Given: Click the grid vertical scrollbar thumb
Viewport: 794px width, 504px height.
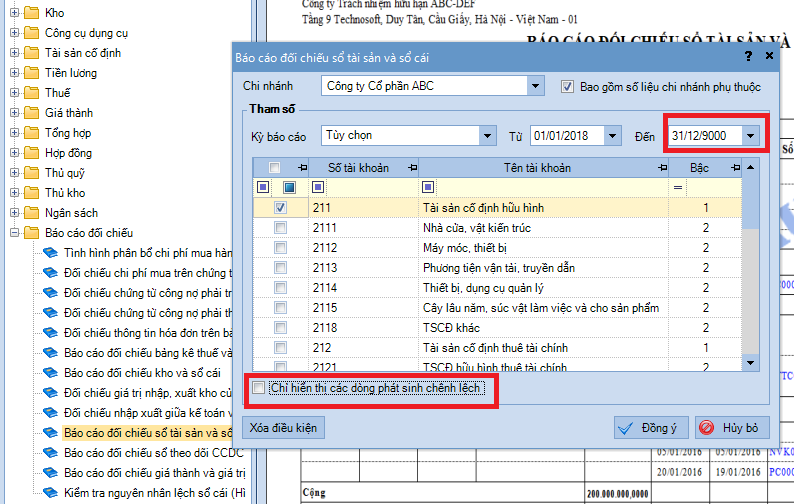Looking at the screenshot, I should pos(751,203).
